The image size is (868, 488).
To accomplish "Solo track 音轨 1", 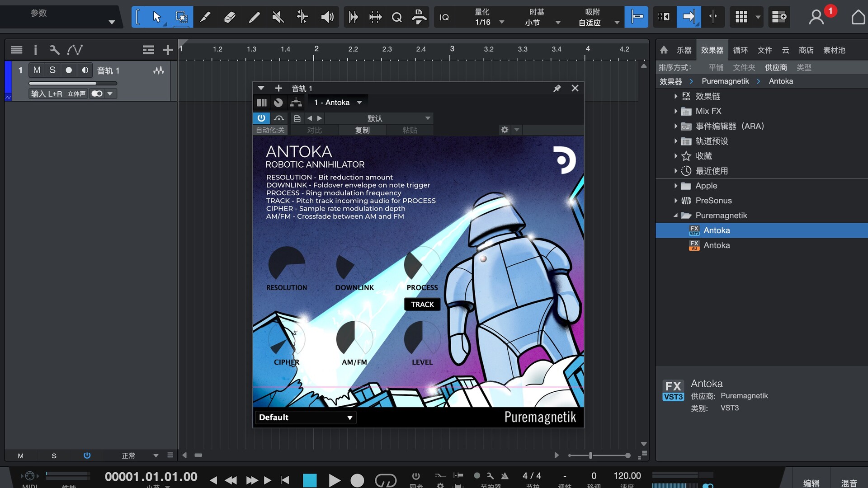I will (x=52, y=70).
